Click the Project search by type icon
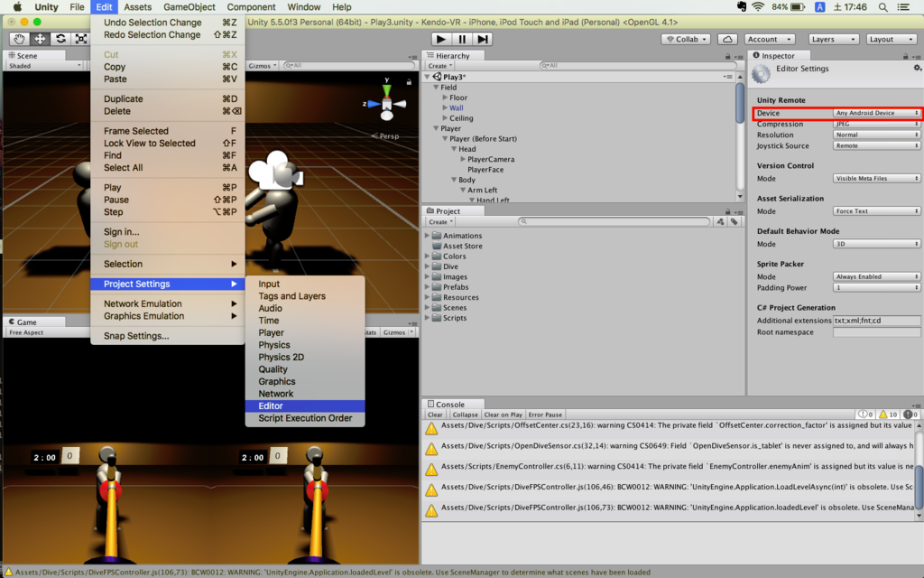Image resolution: width=924 pixels, height=578 pixels. [720, 222]
